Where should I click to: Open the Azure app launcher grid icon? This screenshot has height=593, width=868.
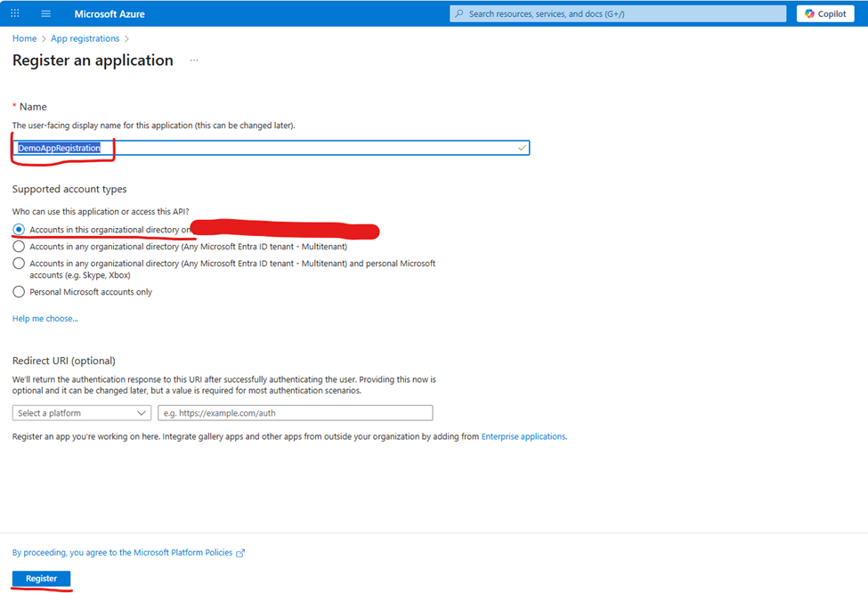(x=15, y=14)
